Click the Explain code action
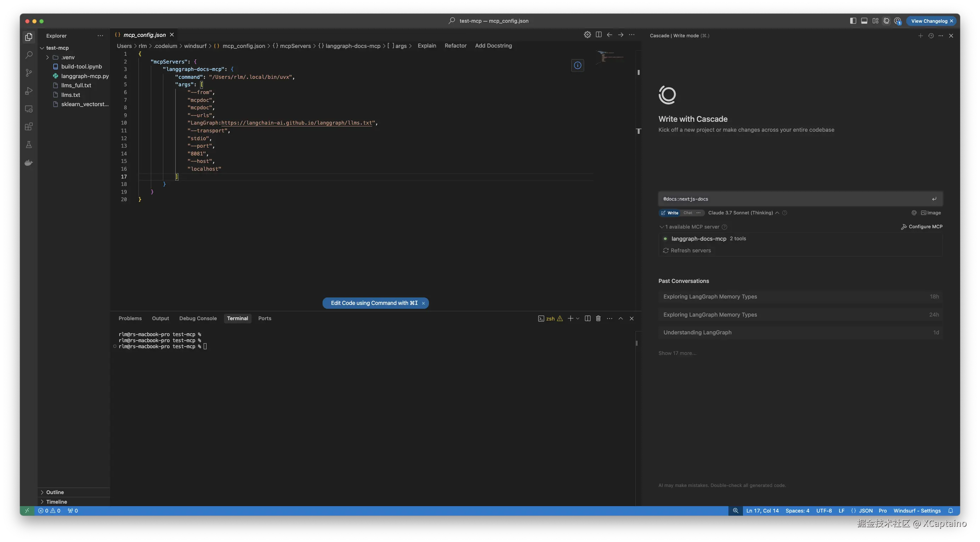 coord(426,46)
